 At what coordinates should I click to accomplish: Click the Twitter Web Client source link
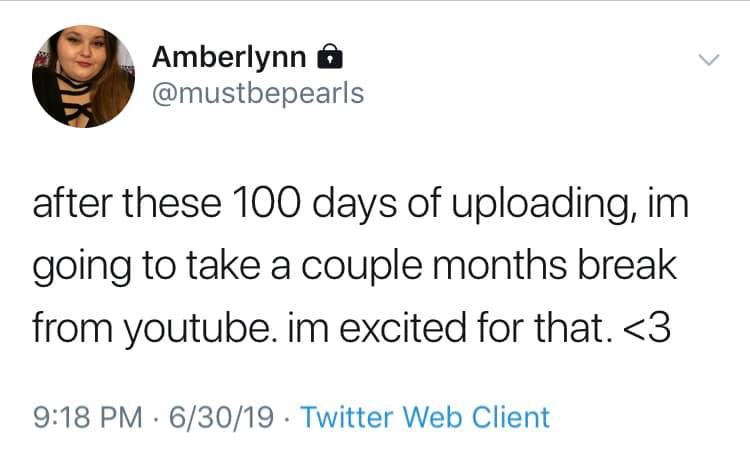coord(425,416)
